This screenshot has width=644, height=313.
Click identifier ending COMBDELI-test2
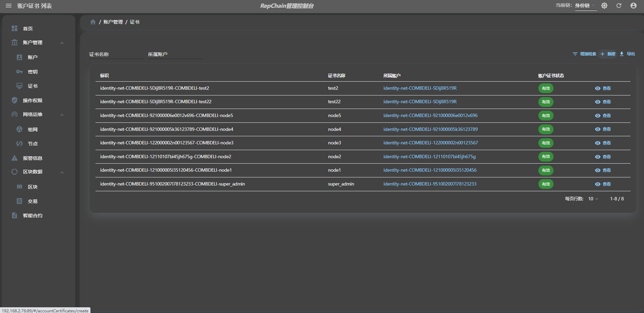155,88
